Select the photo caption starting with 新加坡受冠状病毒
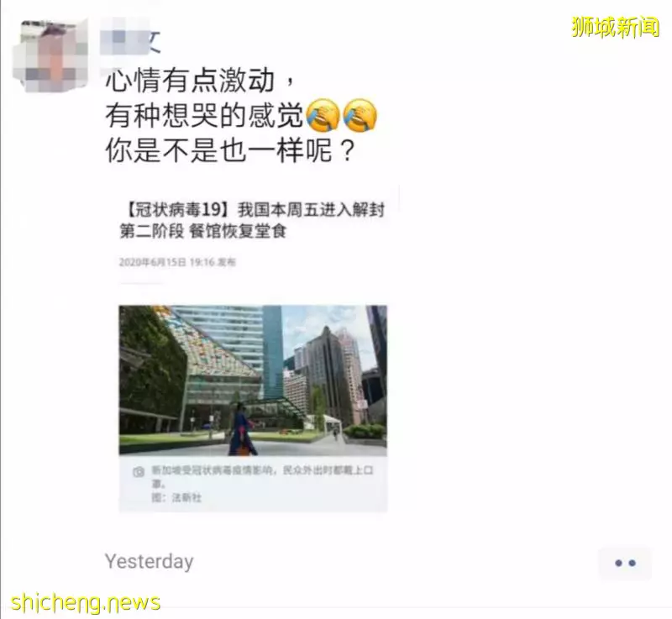Image resolution: width=672 pixels, height=619 pixels. point(262,476)
